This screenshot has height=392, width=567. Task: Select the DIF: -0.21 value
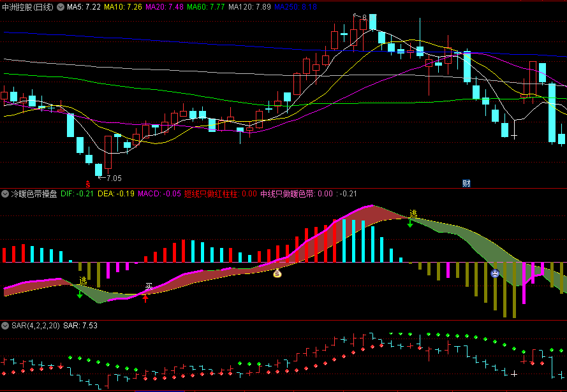(77, 194)
